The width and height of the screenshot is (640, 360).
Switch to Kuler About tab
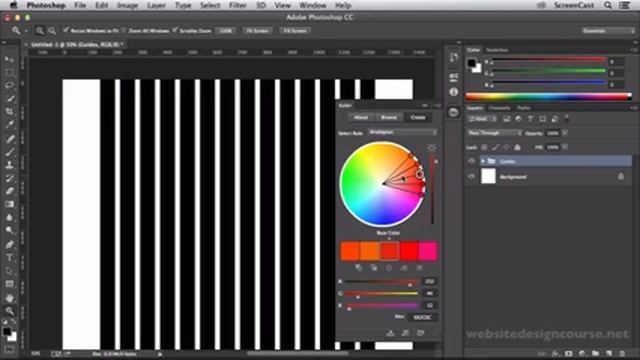coord(361,117)
